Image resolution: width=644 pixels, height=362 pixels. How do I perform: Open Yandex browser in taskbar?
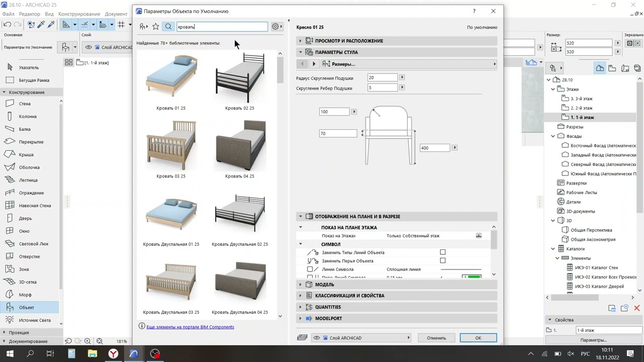[x=113, y=353]
